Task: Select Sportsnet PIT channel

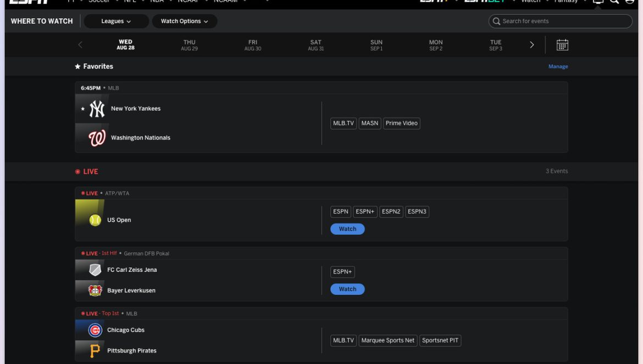Action: [x=440, y=340]
